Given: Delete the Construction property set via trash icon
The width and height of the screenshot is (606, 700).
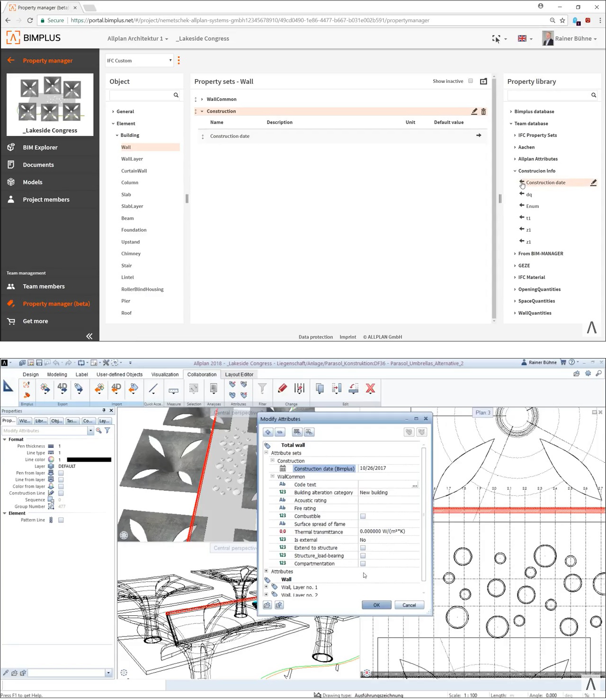Looking at the screenshot, I should coord(483,111).
